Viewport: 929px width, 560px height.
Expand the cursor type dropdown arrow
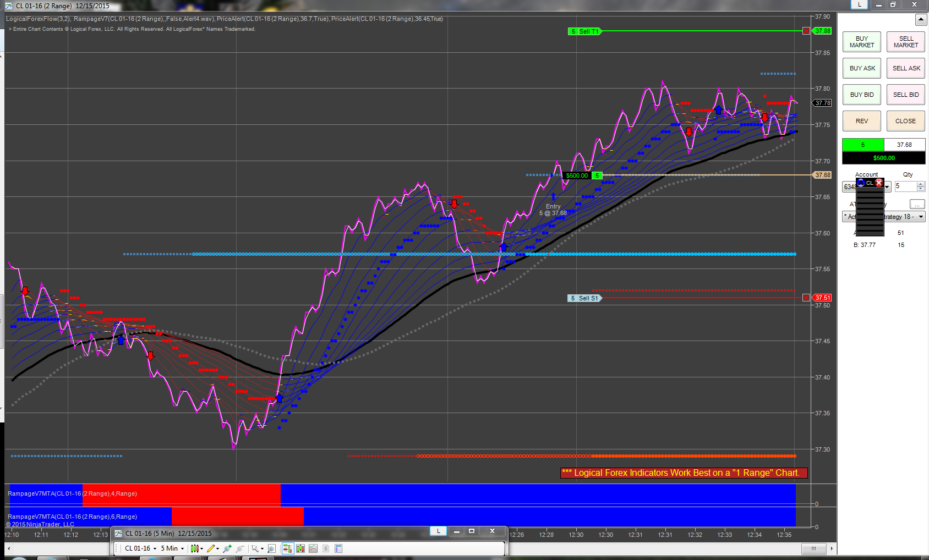[262, 548]
